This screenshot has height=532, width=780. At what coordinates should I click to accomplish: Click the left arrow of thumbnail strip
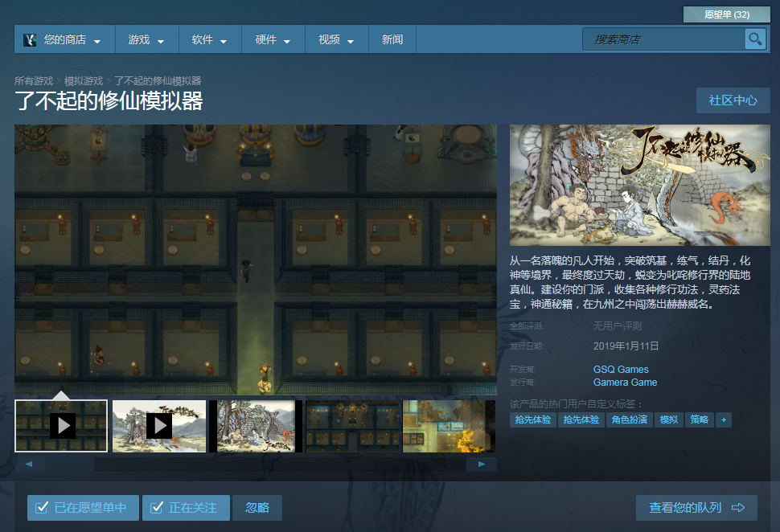(29, 464)
